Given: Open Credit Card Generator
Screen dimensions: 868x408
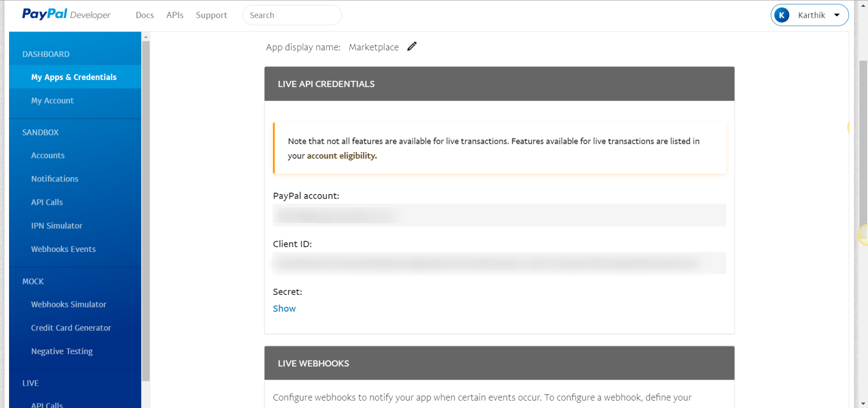Looking at the screenshot, I should 71,328.
